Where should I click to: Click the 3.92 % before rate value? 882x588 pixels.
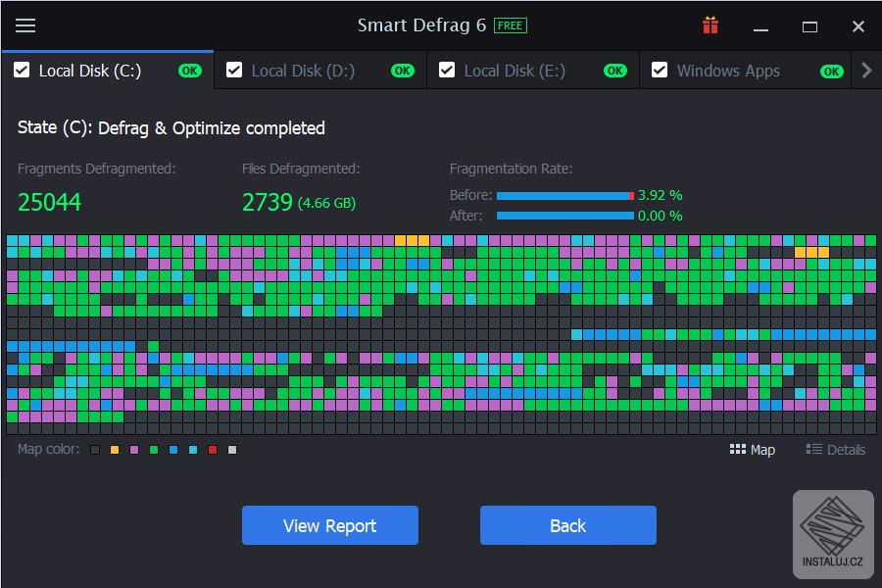(x=660, y=195)
